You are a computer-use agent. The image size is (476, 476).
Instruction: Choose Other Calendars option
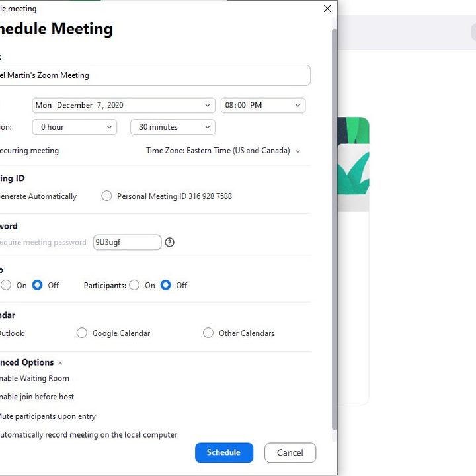(x=208, y=333)
